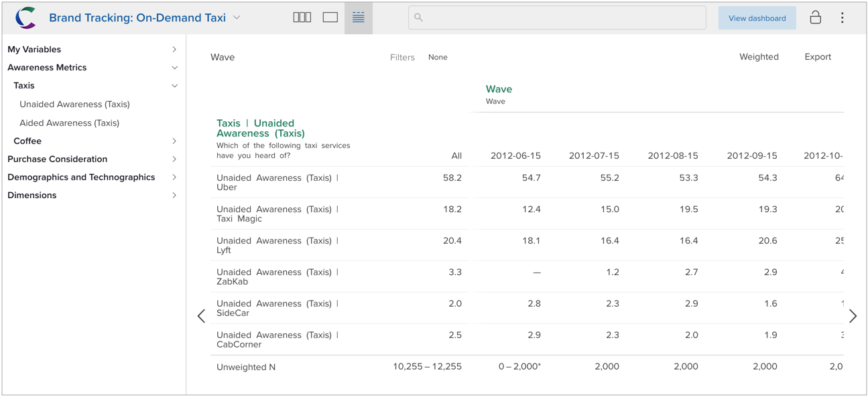The height and width of the screenshot is (397, 868).
Task: Go to next columns with right arrow
Action: click(853, 316)
